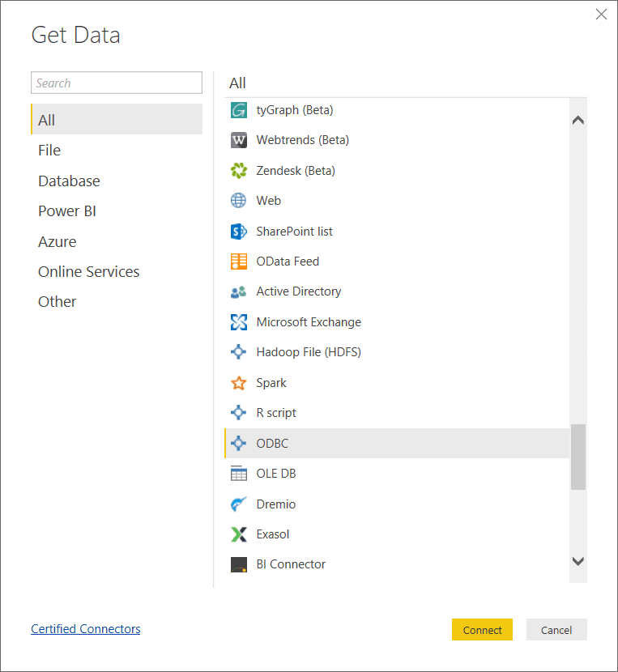This screenshot has height=672, width=618.
Task: Click the tyGraph (Beta) connector icon
Action: 238,110
